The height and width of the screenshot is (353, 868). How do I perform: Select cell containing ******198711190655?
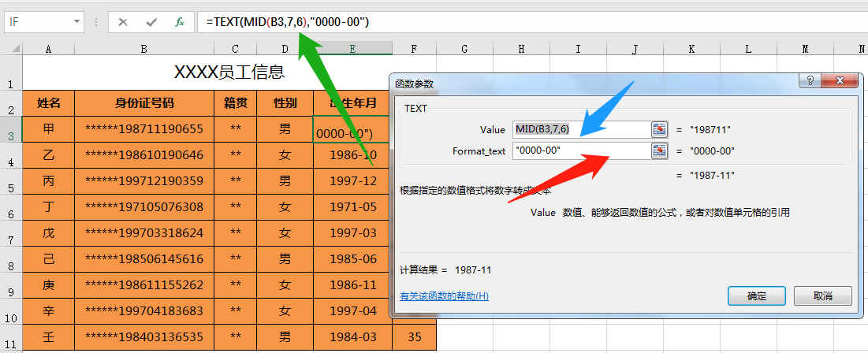click(x=144, y=129)
